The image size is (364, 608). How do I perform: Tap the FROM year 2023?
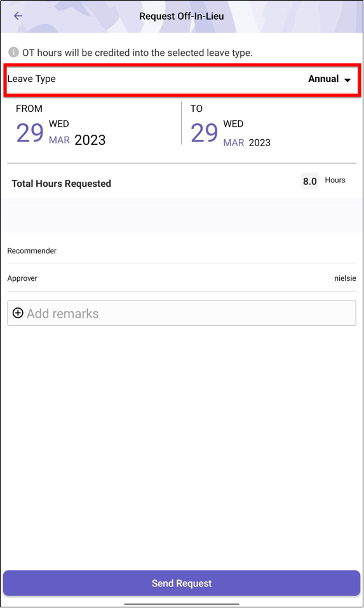90,140
